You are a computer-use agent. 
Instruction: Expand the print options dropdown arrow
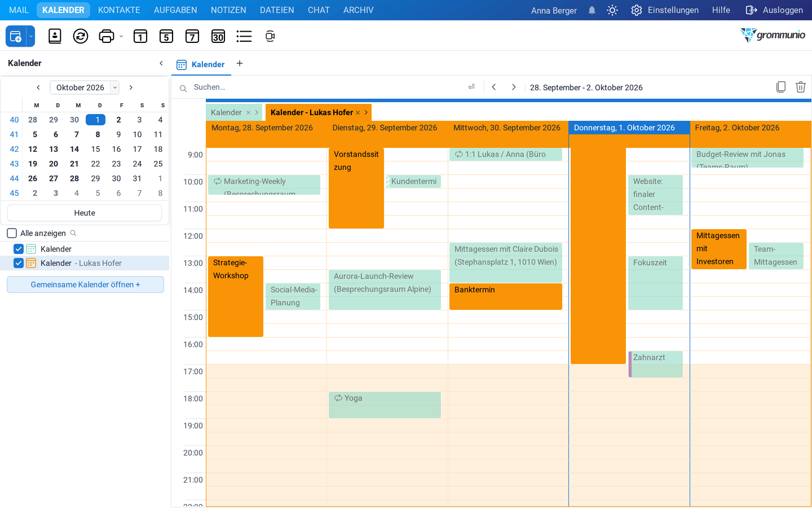[121, 37]
